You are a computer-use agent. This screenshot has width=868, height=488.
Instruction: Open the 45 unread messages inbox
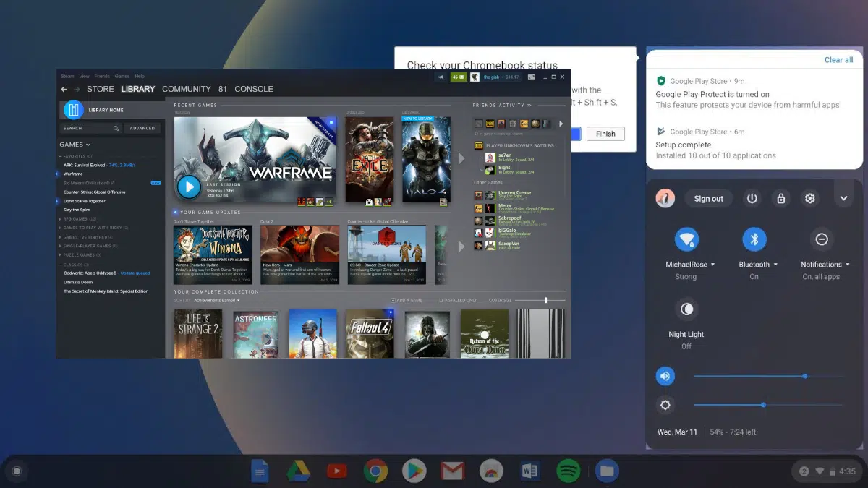point(458,77)
